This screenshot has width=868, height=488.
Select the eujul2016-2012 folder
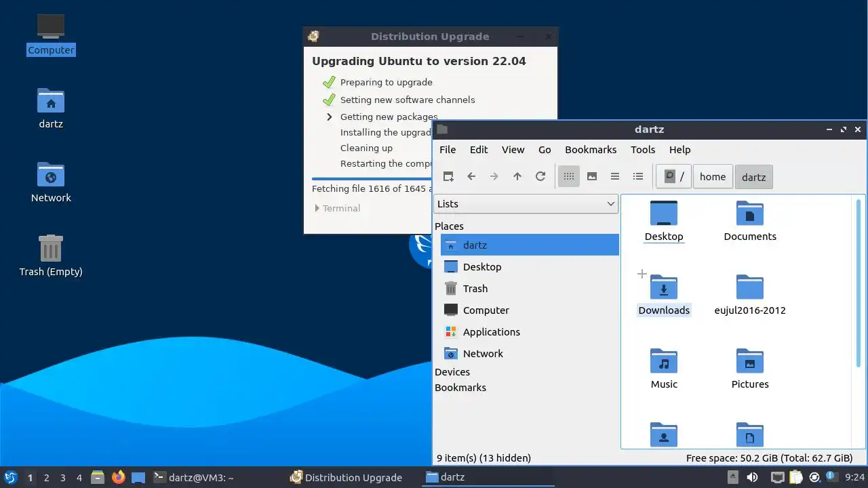click(x=750, y=294)
